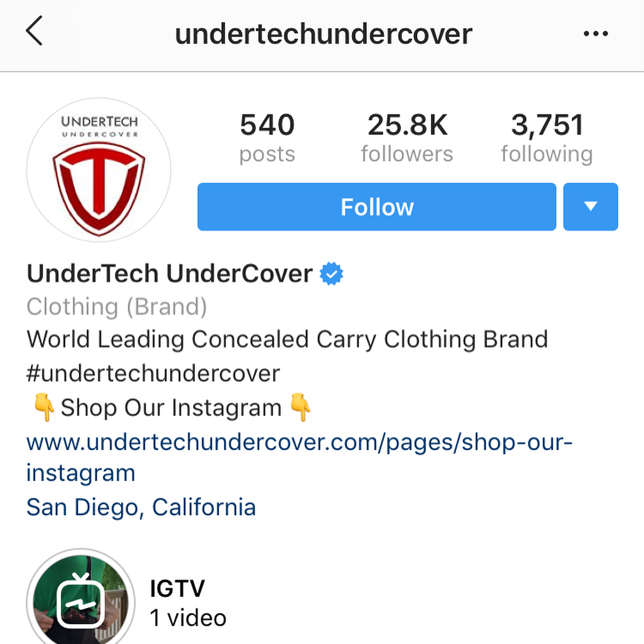Screen dimensions: 644x644
Task: Tap the #undertechundercover hashtag
Action: coord(153,373)
